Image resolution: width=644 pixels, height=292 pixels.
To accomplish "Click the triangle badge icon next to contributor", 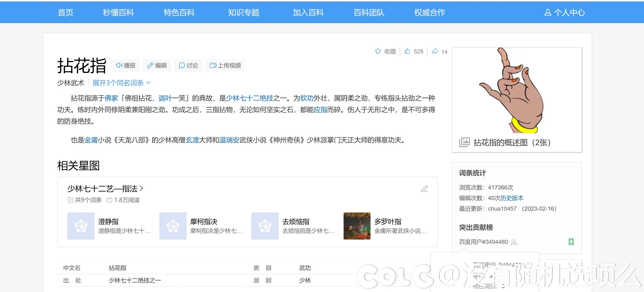I will [x=514, y=242].
